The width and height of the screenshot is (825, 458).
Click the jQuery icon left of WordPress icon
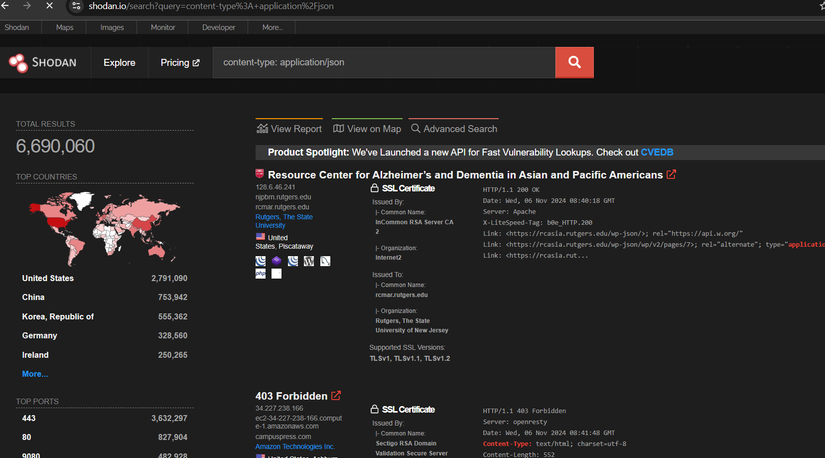[x=293, y=261]
